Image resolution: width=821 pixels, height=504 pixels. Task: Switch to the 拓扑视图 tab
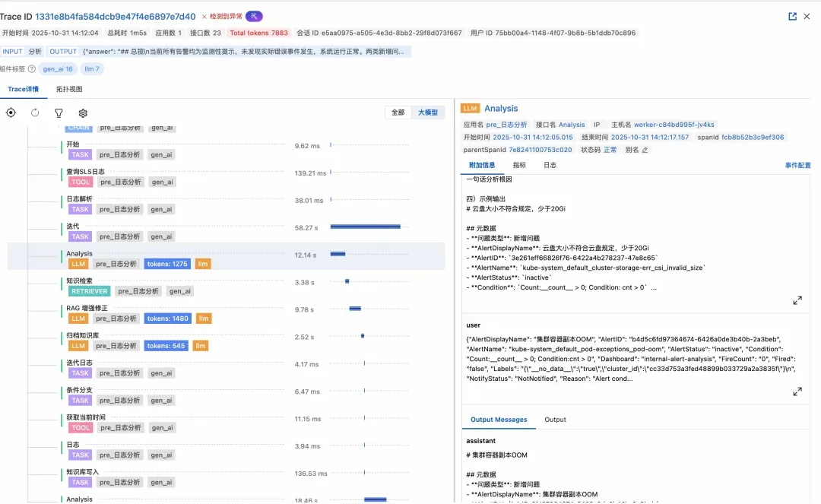coord(69,89)
